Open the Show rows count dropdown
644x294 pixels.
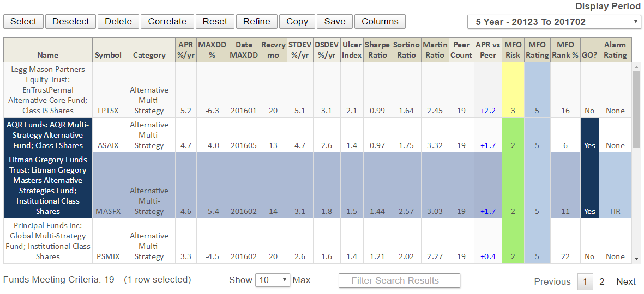(273, 280)
